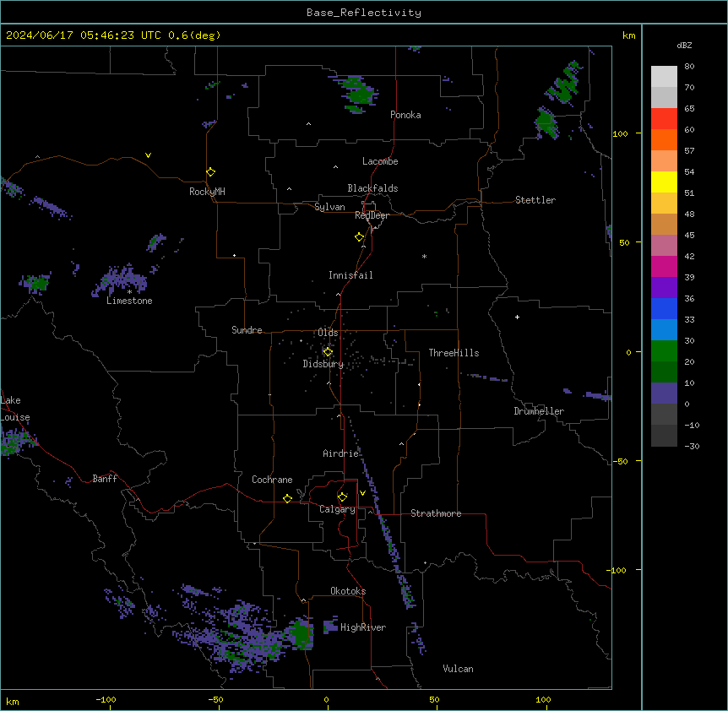Screen dimensions: 728x711
Task: Click the Blackfalds city label
Action: click(x=372, y=188)
